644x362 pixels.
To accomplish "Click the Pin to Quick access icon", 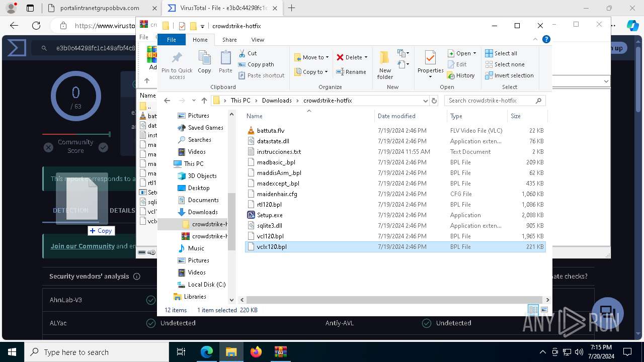I will pyautogui.click(x=177, y=58).
